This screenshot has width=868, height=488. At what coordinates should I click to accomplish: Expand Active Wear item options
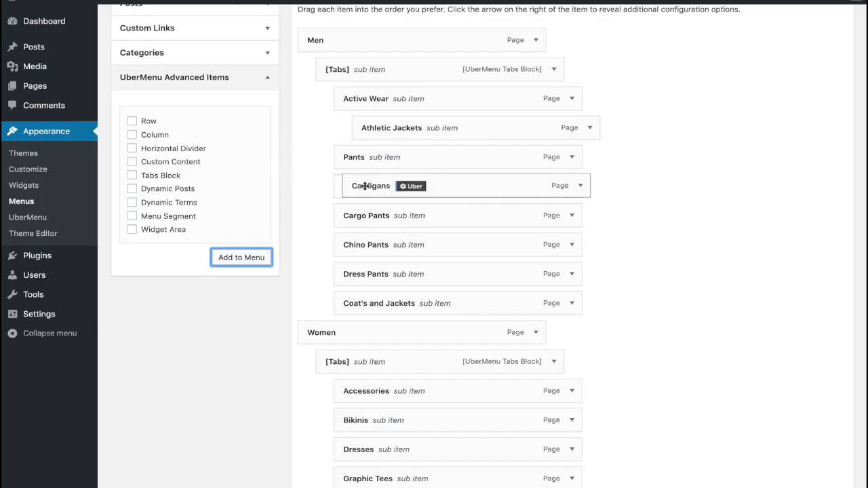[x=572, y=98]
